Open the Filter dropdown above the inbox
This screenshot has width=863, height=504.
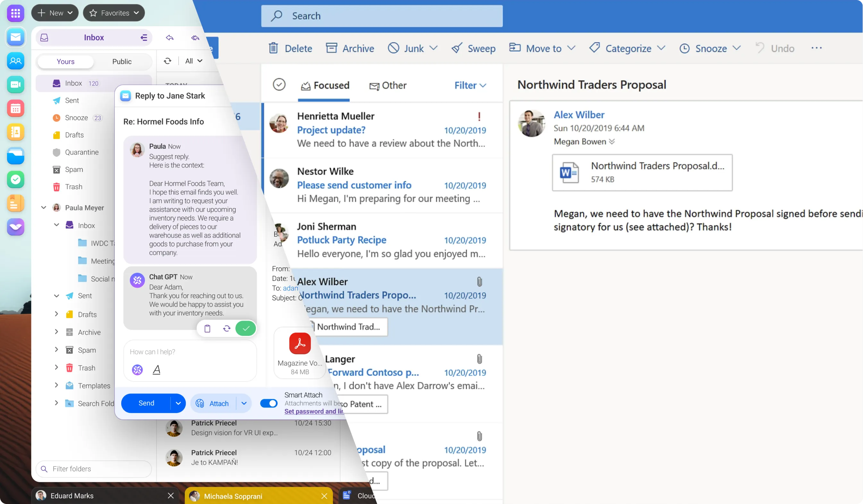(470, 85)
